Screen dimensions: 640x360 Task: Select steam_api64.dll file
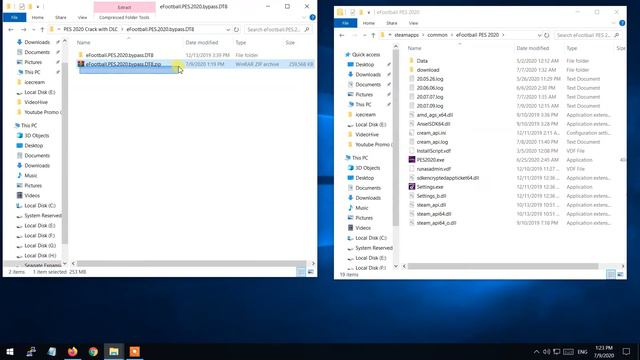(433, 214)
